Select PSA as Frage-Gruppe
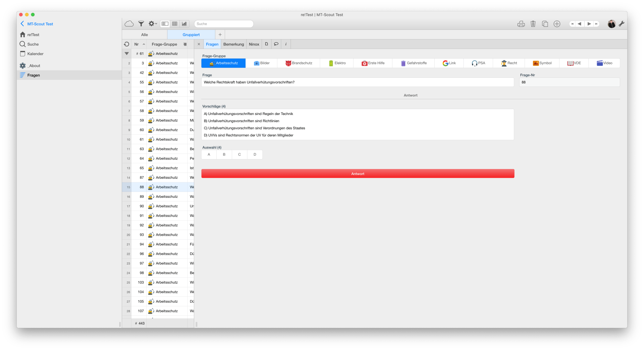 click(478, 63)
